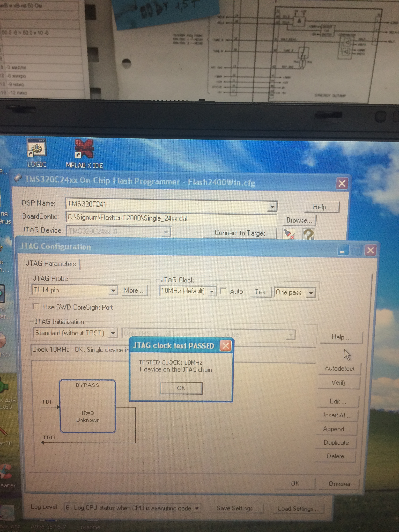The height and width of the screenshot is (532, 399).
Task: Open the One pass test mode dropdown
Action: (311, 293)
